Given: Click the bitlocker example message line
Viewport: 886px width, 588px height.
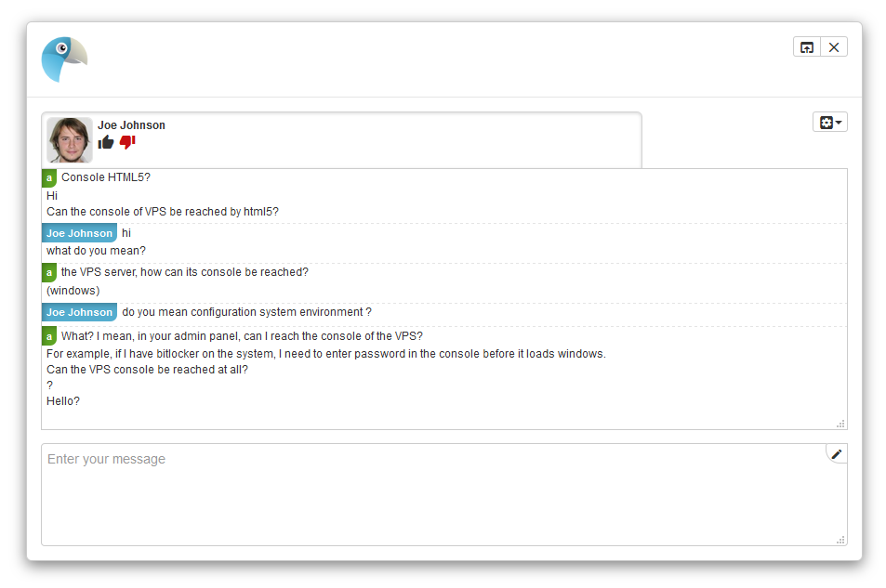Looking at the screenshot, I should click(326, 354).
